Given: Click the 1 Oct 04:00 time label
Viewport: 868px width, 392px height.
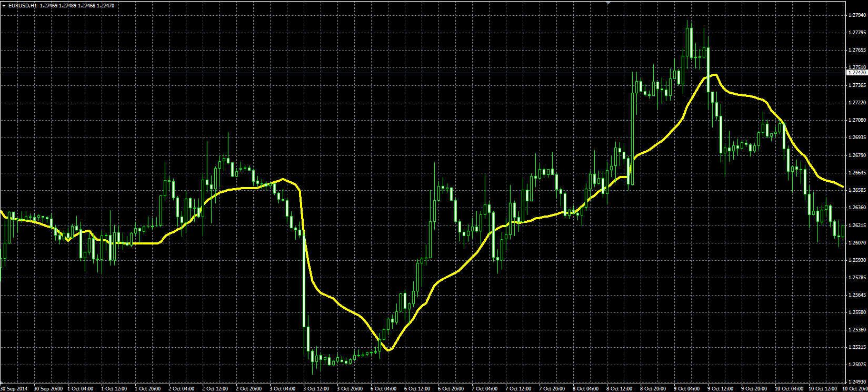Looking at the screenshot, I should coord(81,389).
